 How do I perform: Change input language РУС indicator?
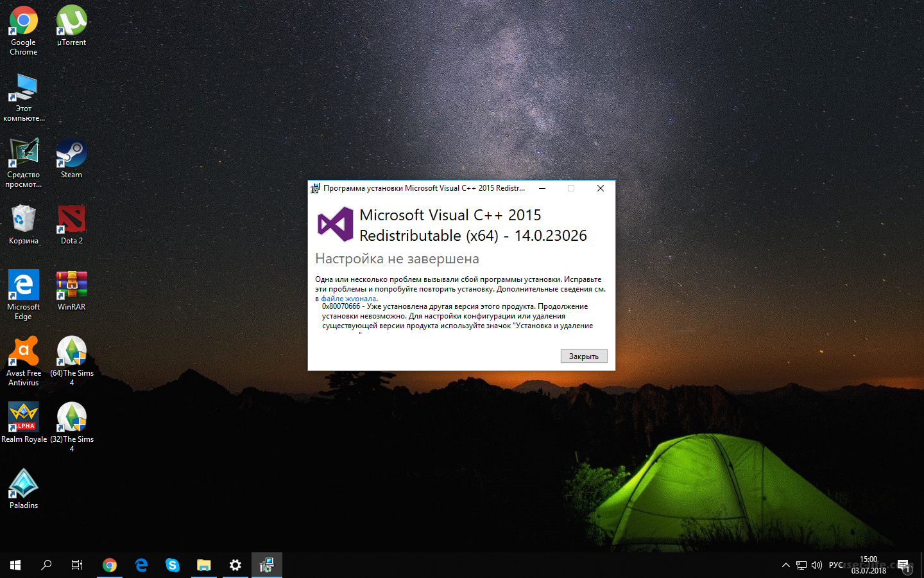tap(836, 565)
